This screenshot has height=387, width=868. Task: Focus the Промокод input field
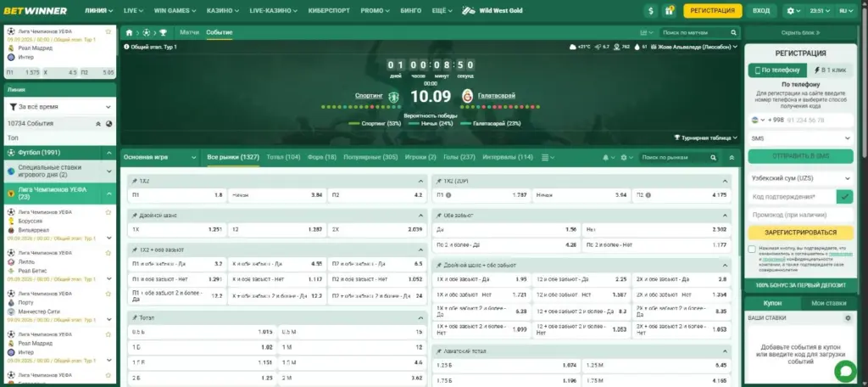coord(800,215)
